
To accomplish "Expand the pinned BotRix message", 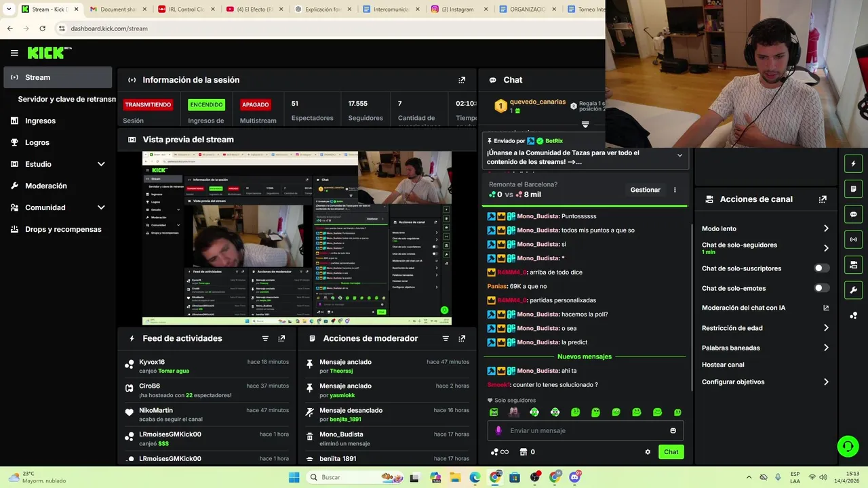I will [679, 155].
